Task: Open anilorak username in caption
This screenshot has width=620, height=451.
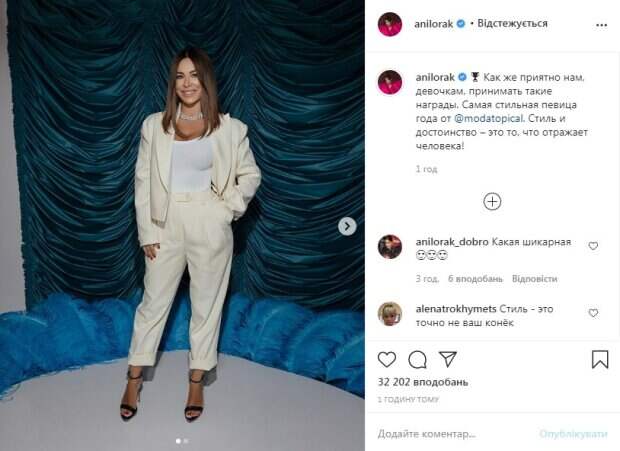Action: (435, 77)
